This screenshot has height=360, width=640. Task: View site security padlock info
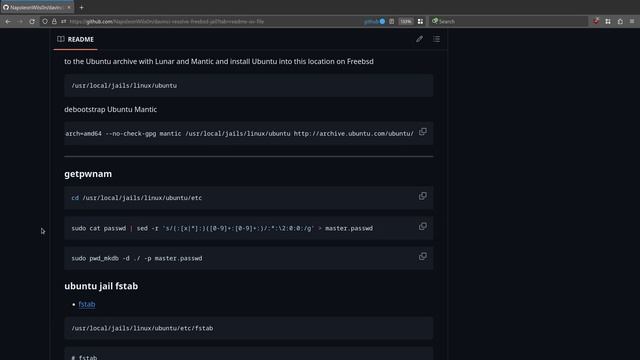[54, 21]
